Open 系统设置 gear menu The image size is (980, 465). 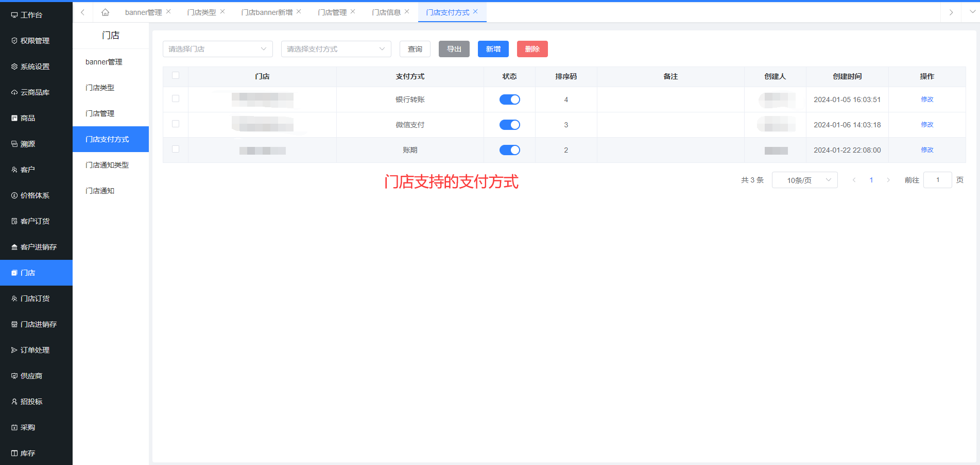click(36, 67)
